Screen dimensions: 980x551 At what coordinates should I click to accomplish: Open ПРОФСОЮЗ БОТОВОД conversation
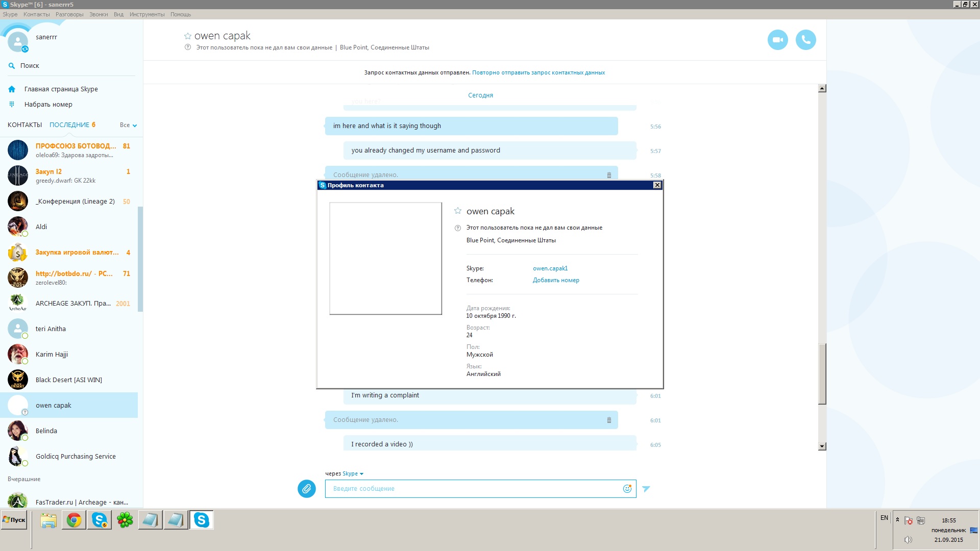[x=69, y=150]
